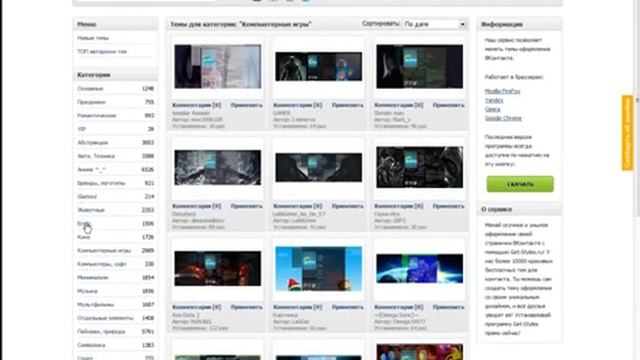Open the Картинка theme preview thumbnail
640x360 pixels.
(318, 268)
